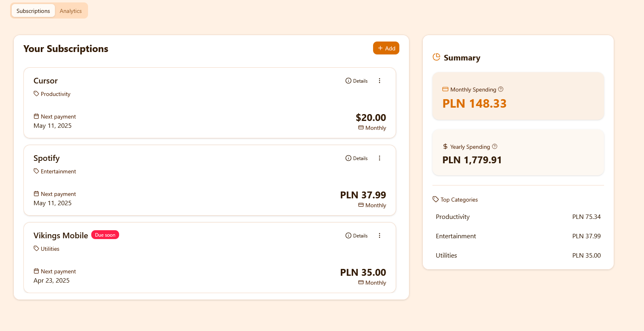
Task: Click the Summary pie chart icon
Action: click(436, 57)
